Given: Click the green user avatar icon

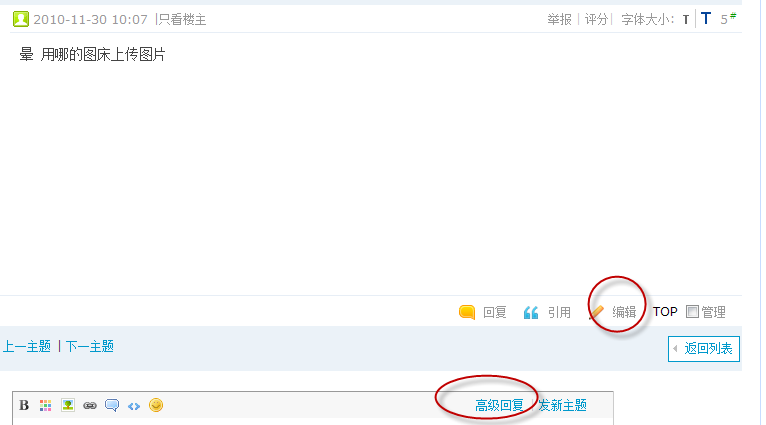Looking at the screenshot, I should click(21, 20).
